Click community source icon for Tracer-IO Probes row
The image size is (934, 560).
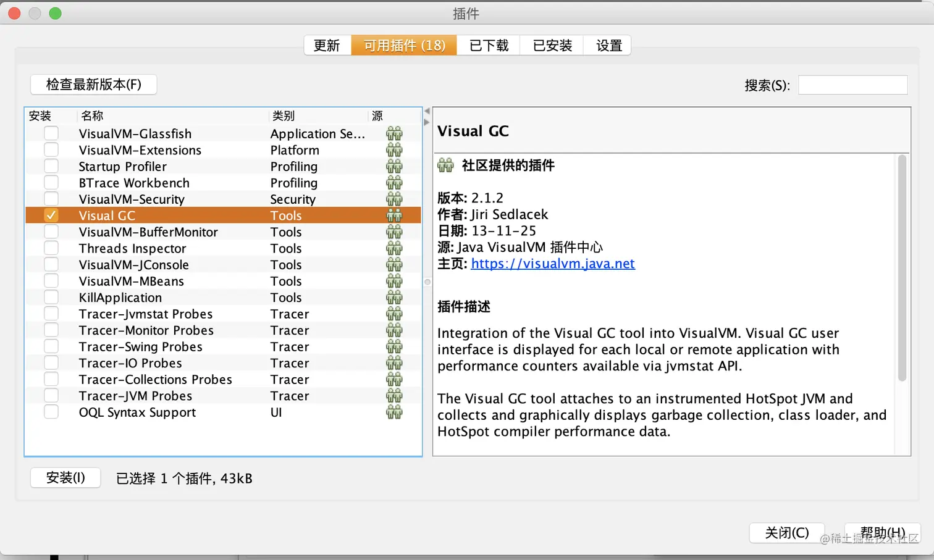click(394, 363)
